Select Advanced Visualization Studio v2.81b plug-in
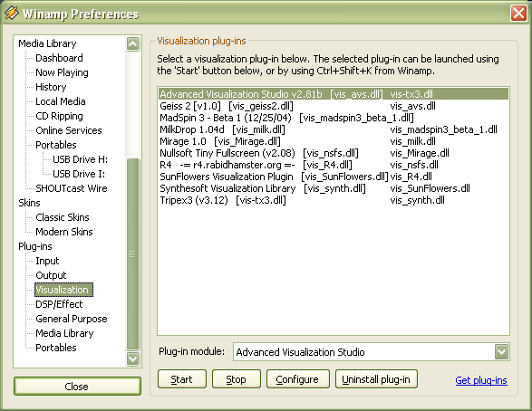 pos(334,94)
